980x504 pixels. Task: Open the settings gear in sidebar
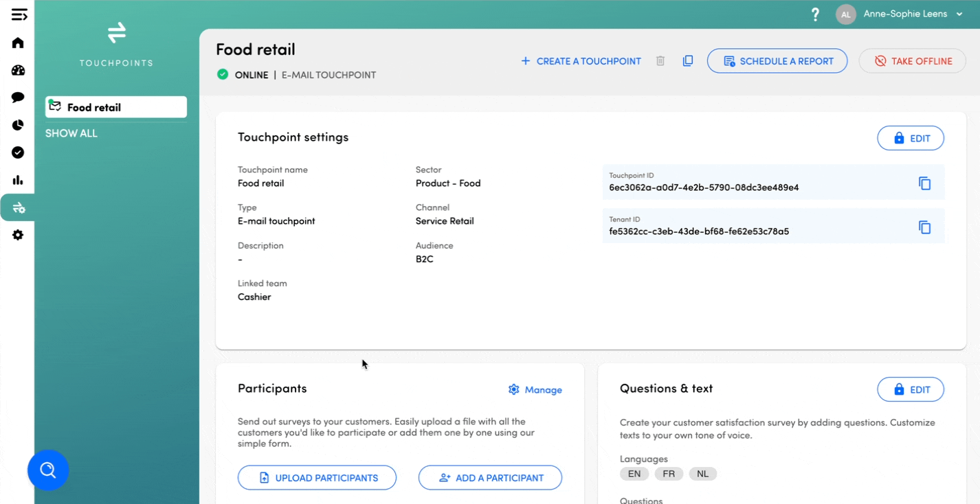click(x=18, y=235)
